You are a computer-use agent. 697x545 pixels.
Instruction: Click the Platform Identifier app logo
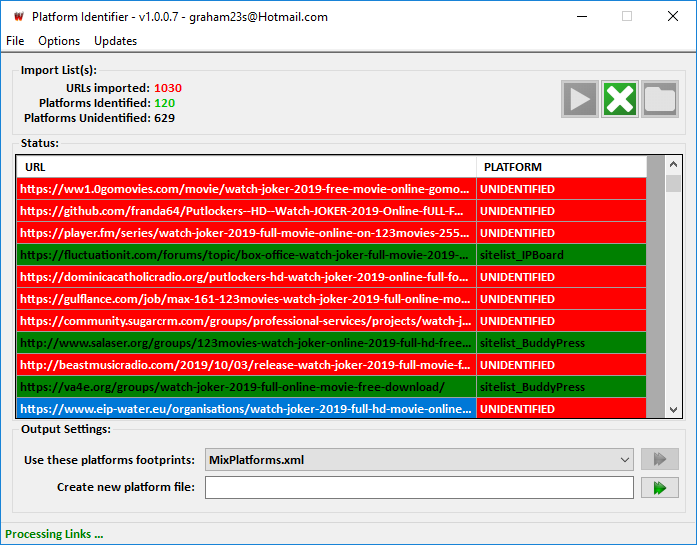pyautogui.click(x=18, y=17)
